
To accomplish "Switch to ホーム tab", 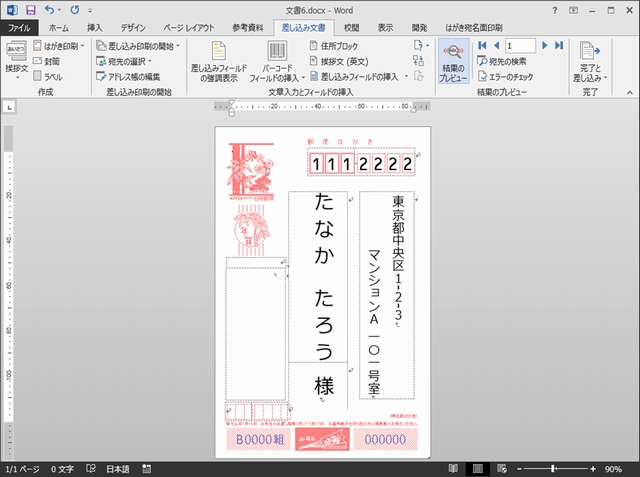I will tap(58, 28).
